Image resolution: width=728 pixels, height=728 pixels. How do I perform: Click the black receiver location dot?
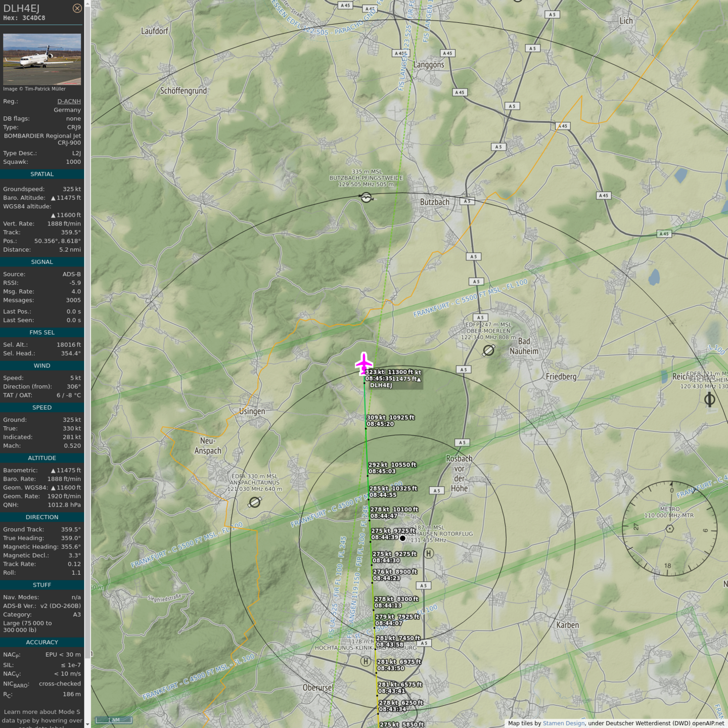tap(402, 538)
